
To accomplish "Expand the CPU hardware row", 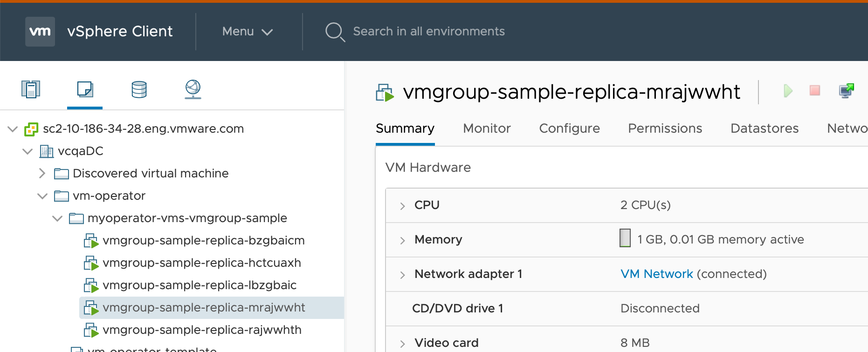I will pos(402,206).
